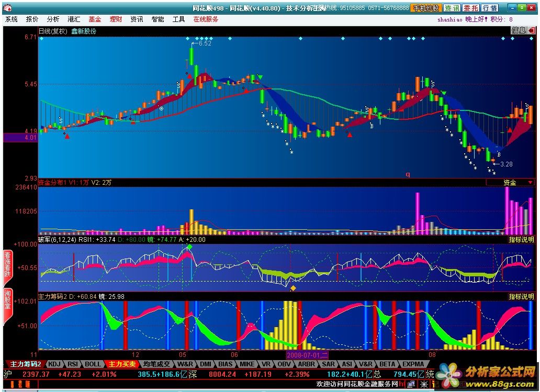Click the red arrow exit icon beside 信息
Screen dimensions: 540x392
(x=531, y=30)
